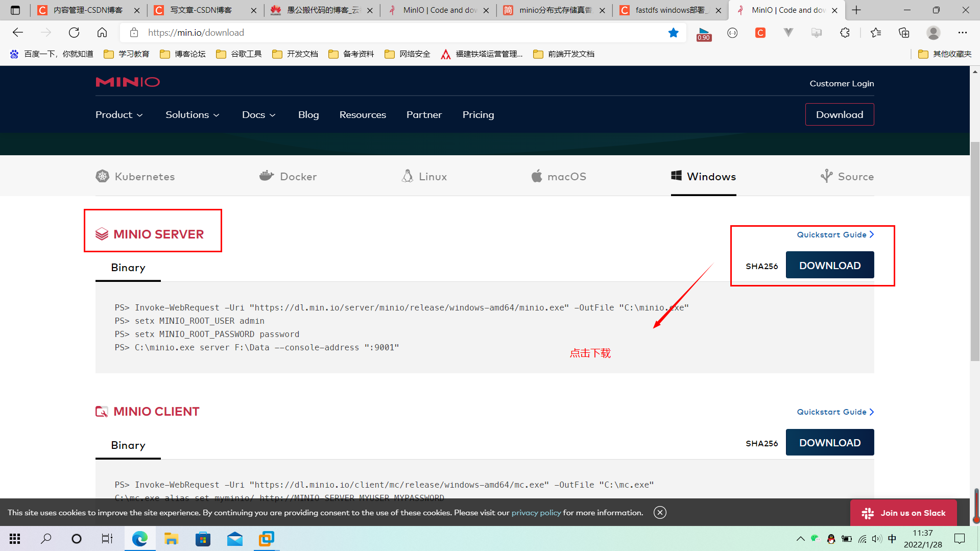Click the page vertical scrollbar
This screenshot has width=980, height=551.
tap(975, 252)
